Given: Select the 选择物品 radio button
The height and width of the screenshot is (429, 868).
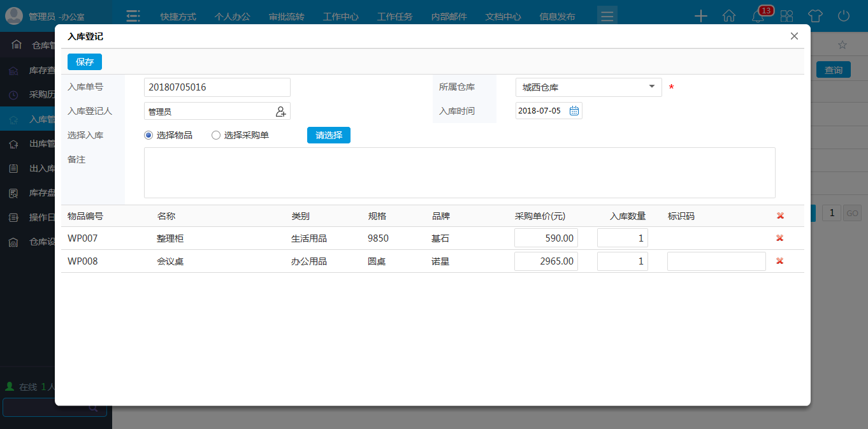Looking at the screenshot, I should coord(148,135).
